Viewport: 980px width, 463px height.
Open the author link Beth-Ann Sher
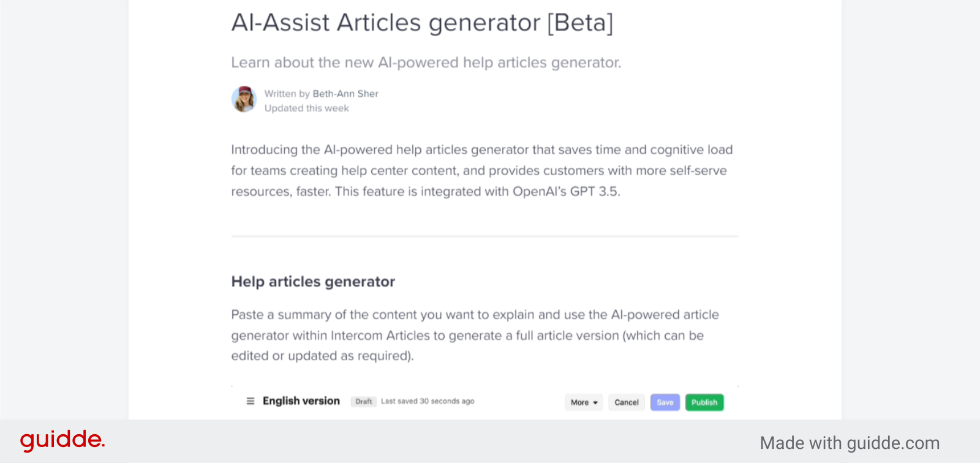[x=345, y=94]
